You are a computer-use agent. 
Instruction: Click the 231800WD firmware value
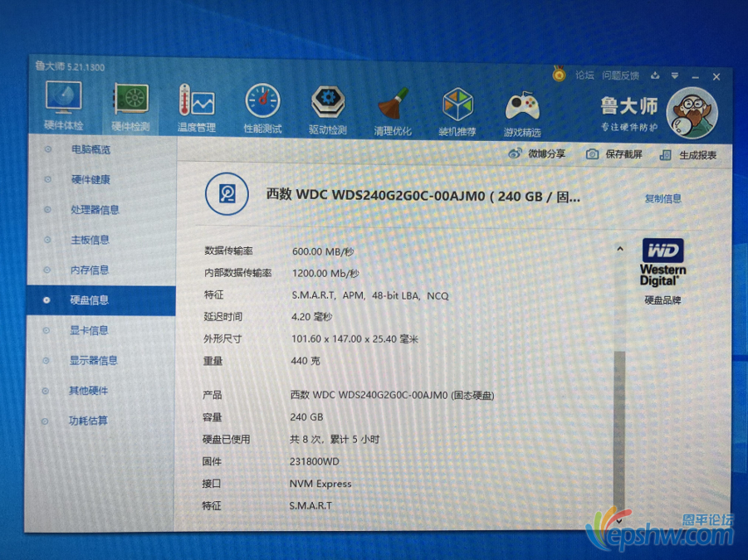click(315, 461)
